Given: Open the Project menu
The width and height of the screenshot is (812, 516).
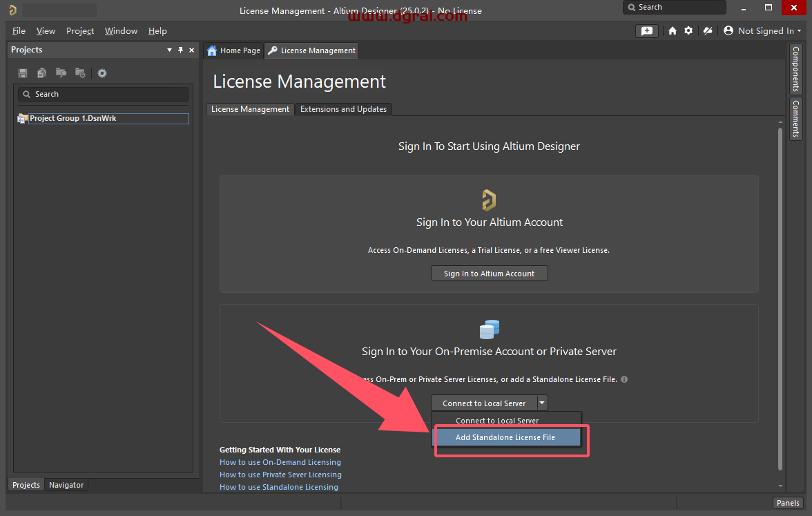Looking at the screenshot, I should [x=80, y=31].
